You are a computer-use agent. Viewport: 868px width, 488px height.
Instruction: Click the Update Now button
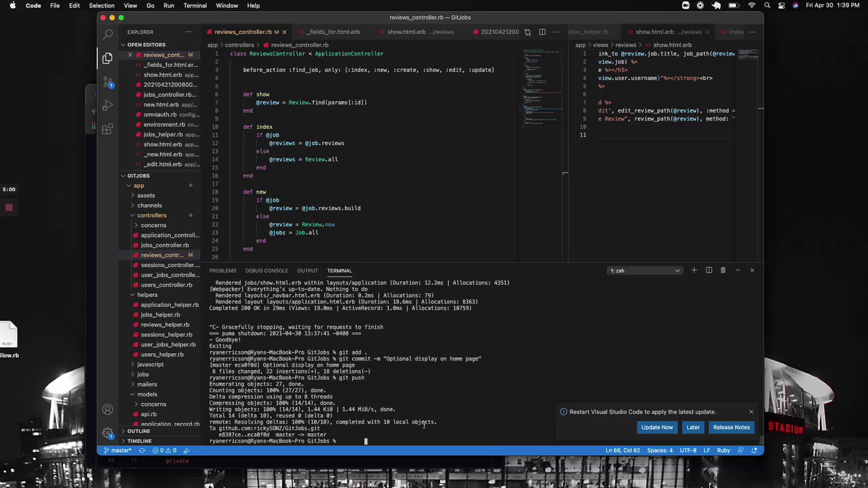point(656,427)
